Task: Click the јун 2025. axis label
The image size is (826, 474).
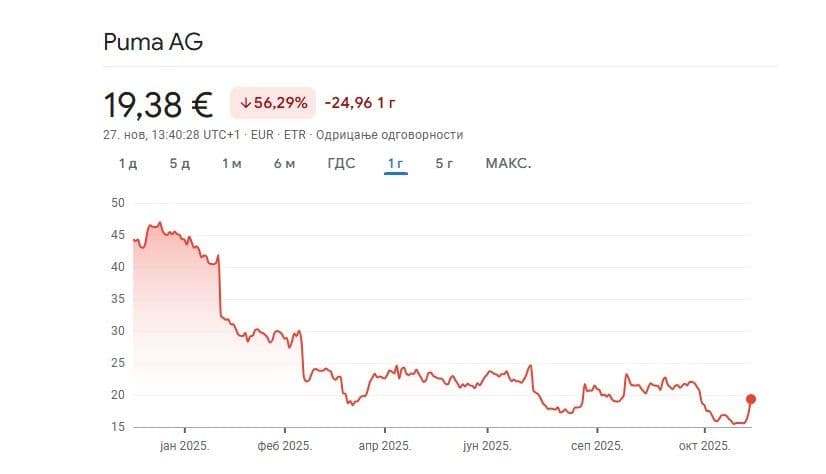Action: click(491, 446)
